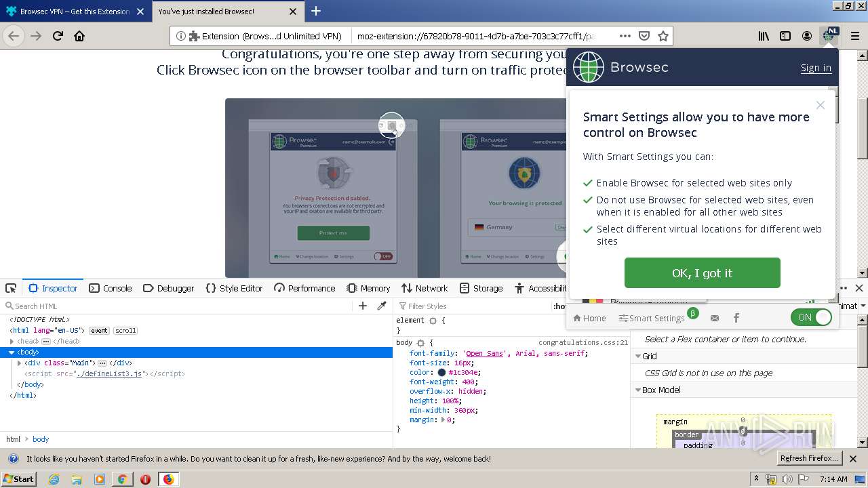The image size is (868, 488).
Task: Collapse the Box Model section
Action: click(x=637, y=390)
